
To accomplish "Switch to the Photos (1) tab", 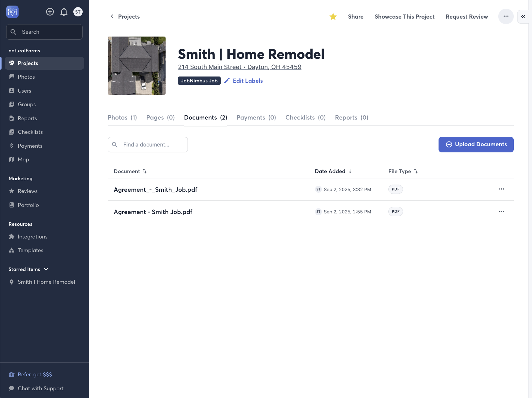I will click(122, 117).
